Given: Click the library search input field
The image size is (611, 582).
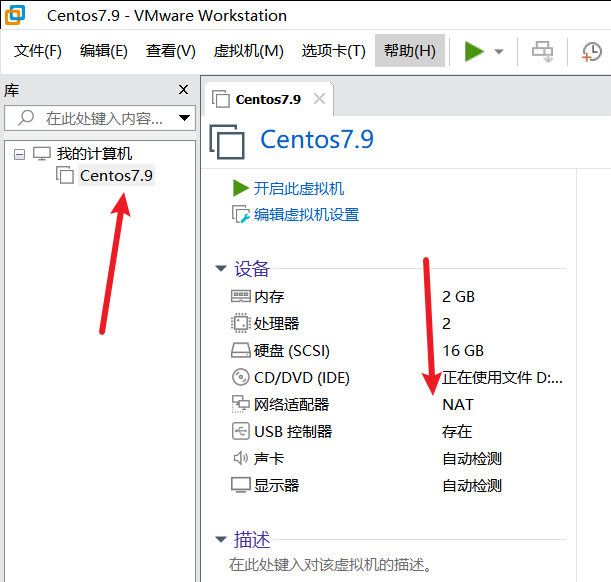Looking at the screenshot, I should (x=100, y=118).
